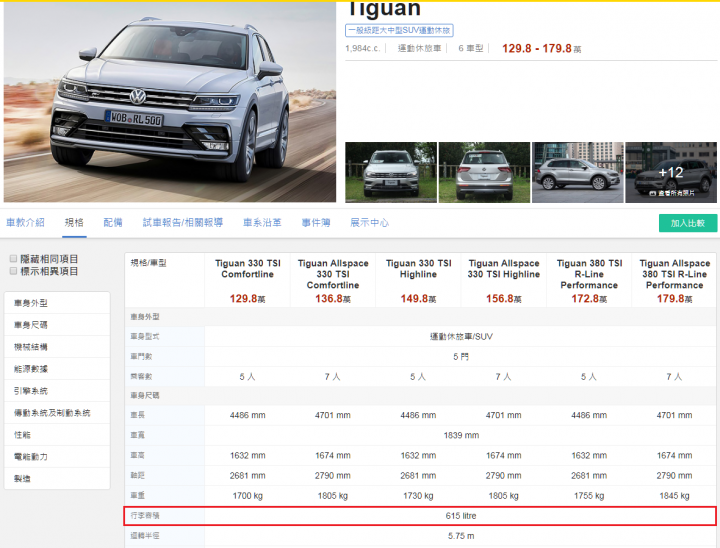Viewport: 720px width, 548px height.
Task: Jump to 機械結構 in sidebar
Action: coord(57,347)
